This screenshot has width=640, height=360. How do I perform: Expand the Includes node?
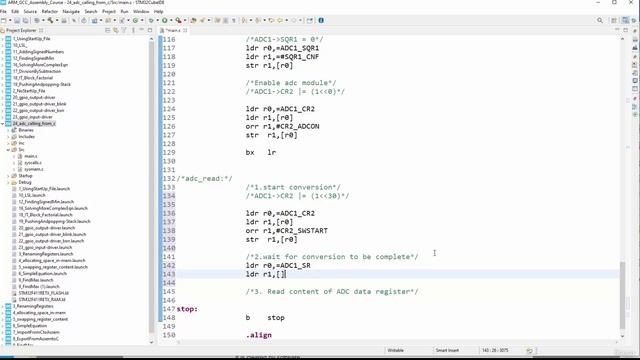8,137
